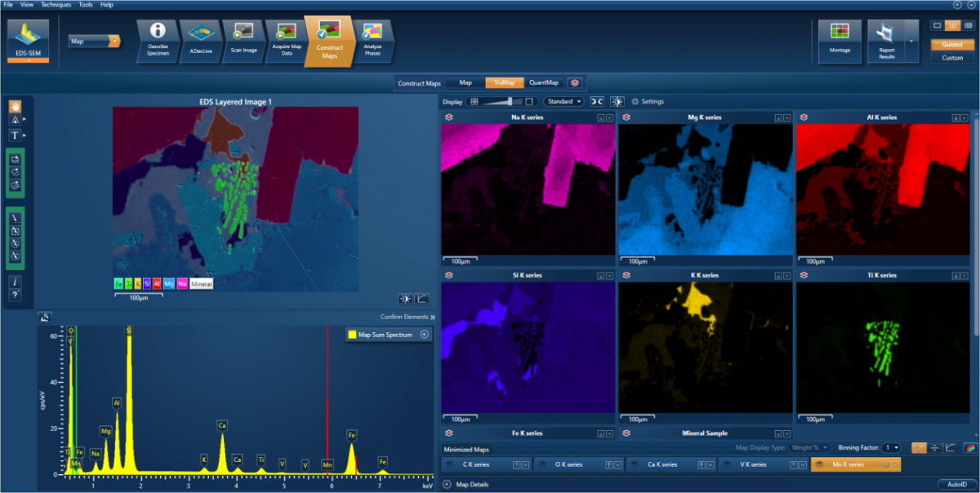
Task: Open the Binning Factor dropdown
Action: click(893, 447)
